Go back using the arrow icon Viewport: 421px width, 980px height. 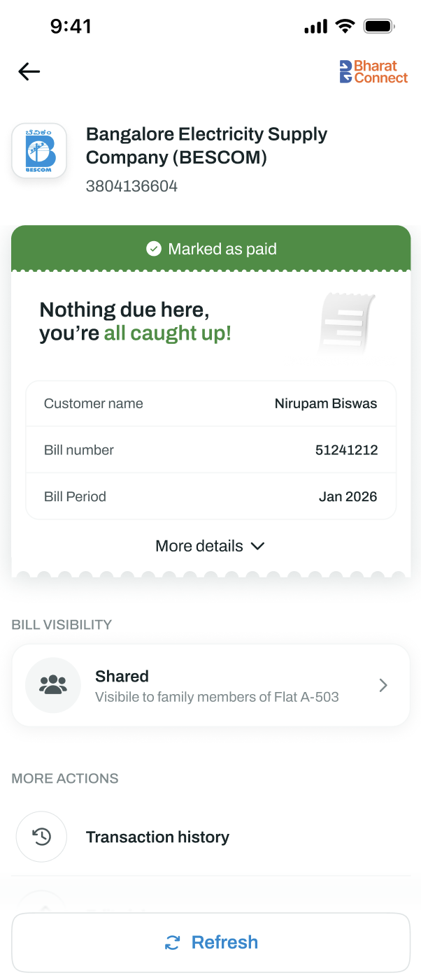(x=29, y=71)
